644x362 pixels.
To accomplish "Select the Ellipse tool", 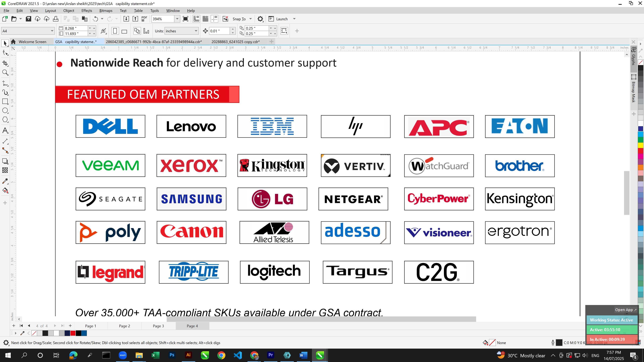I will (x=5, y=110).
